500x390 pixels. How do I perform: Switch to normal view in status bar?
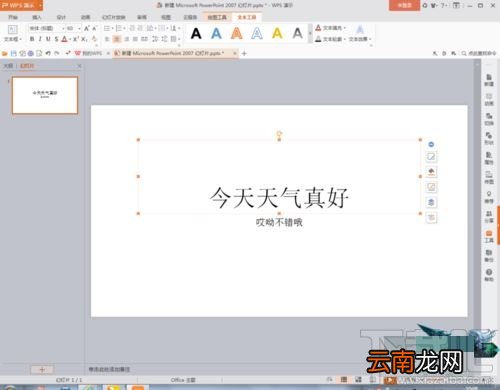(344, 380)
